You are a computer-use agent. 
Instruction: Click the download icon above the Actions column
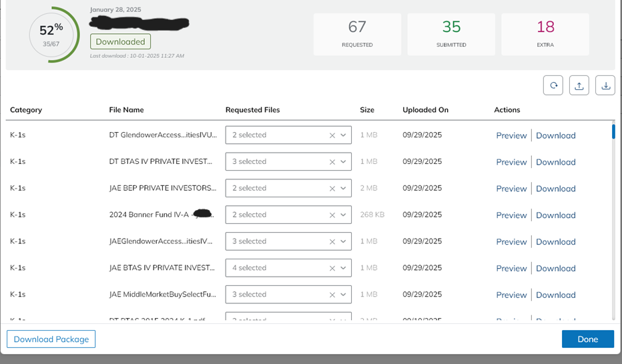605,85
